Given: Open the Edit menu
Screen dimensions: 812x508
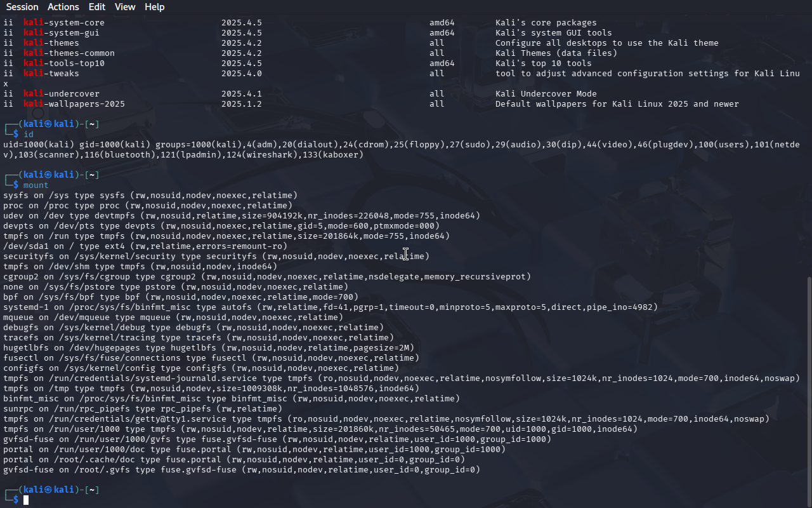Looking at the screenshot, I should pos(97,7).
